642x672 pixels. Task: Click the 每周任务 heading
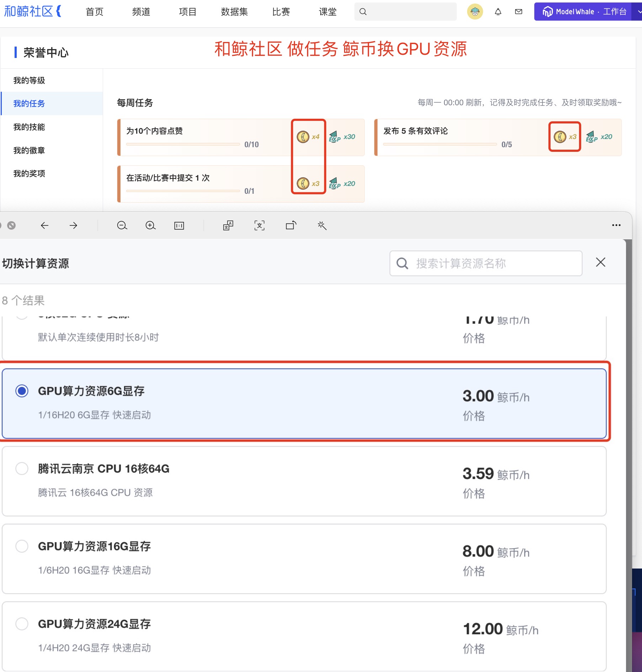click(x=135, y=103)
